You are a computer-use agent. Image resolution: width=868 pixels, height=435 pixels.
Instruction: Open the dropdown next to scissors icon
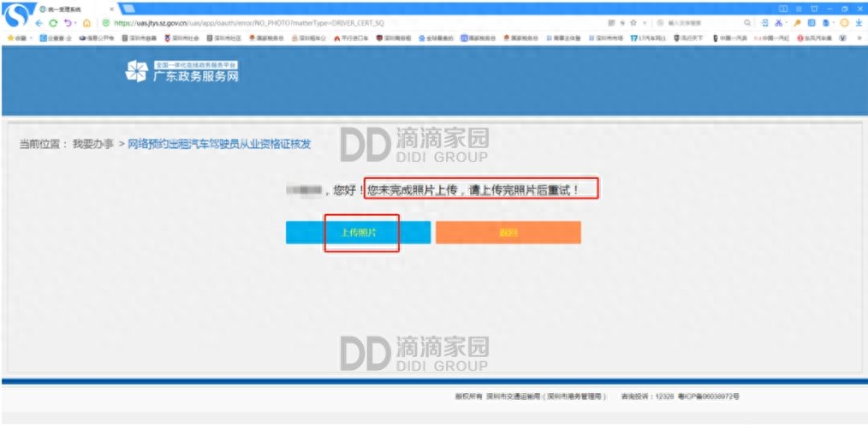pyautogui.click(x=786, y=22)
